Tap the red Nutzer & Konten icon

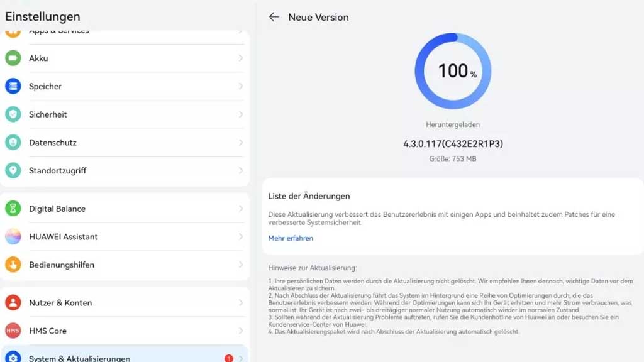pos(13,303)
